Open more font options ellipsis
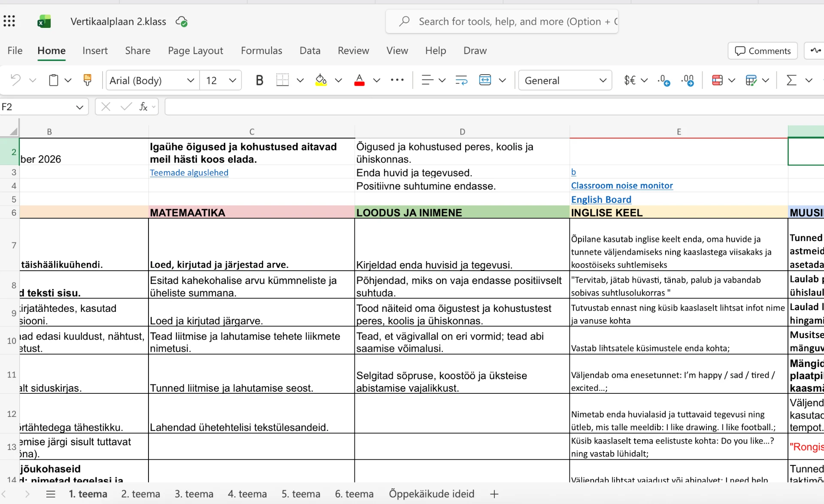 click(x=397, y=80)
